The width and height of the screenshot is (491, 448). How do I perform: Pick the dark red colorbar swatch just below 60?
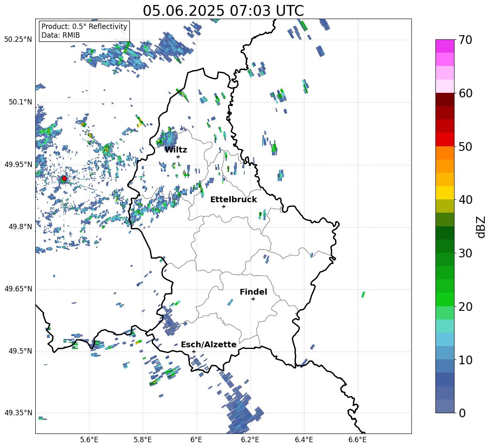click(445, 99)
